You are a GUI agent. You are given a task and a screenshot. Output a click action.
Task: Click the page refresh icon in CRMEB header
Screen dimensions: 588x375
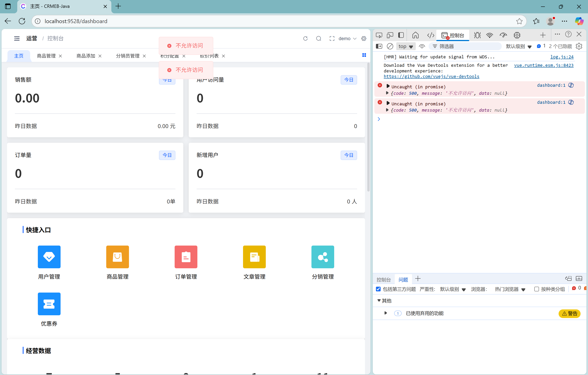305,39
